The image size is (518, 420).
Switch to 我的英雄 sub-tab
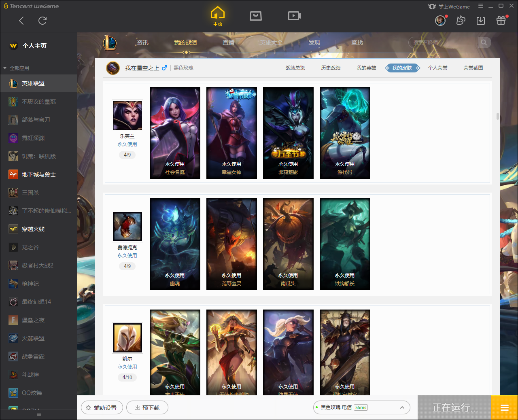click(366, 68)
